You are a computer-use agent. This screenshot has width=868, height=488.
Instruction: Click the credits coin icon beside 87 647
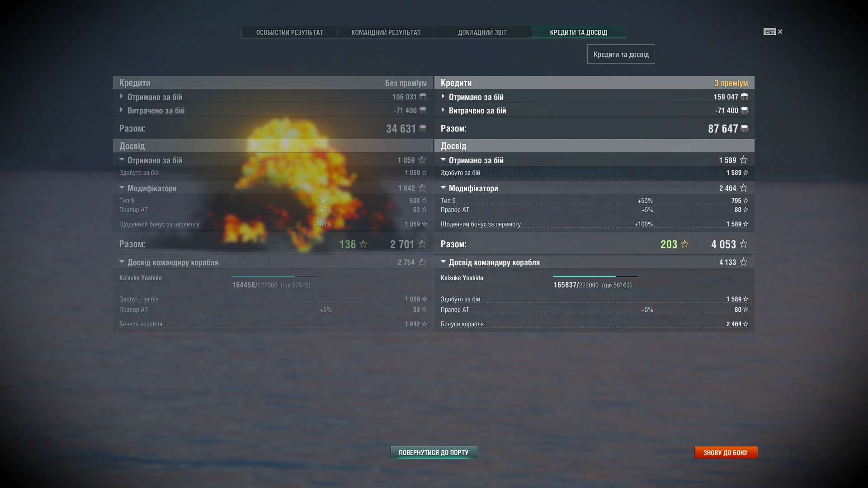point(744,129)
